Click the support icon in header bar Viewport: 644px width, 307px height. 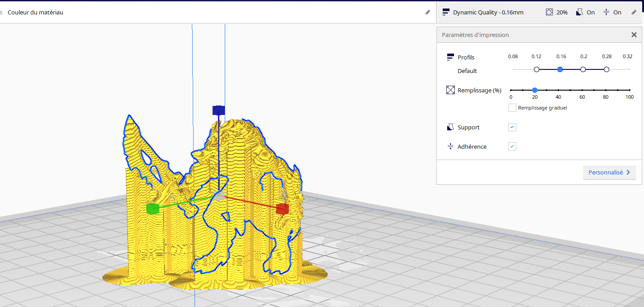tap(579, 12)
